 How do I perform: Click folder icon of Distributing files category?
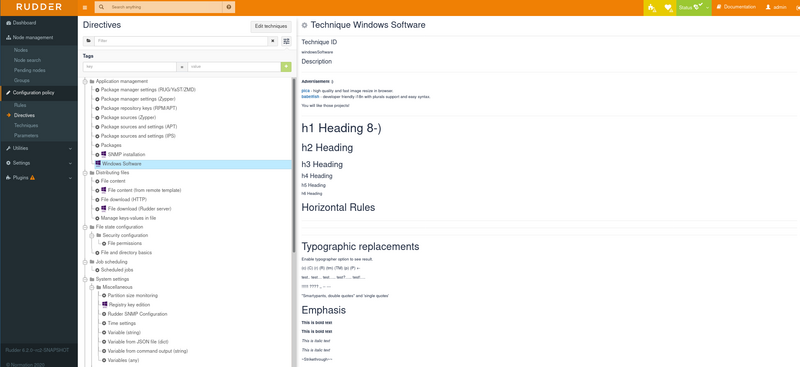click(92, 173)
